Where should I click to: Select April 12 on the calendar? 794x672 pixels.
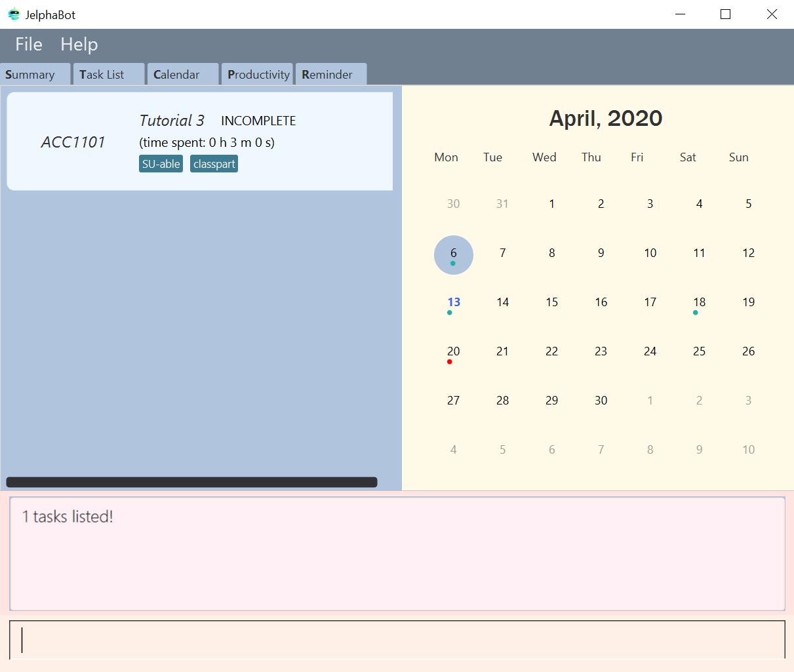point(748,253)
